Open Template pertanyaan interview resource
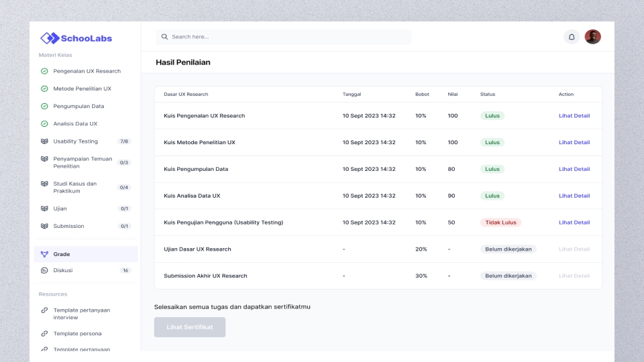The image size is (644, 362). (x=81, y=314)
